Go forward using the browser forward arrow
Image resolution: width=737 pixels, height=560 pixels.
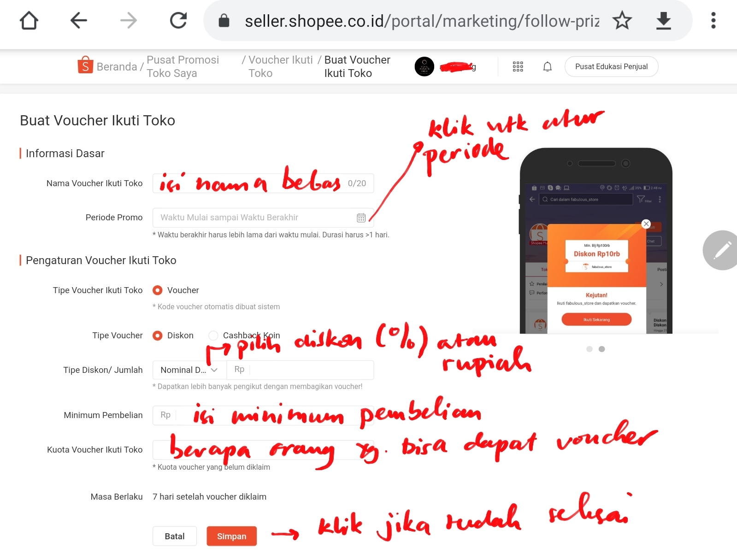pyautogui.click(x=129, y=21)
